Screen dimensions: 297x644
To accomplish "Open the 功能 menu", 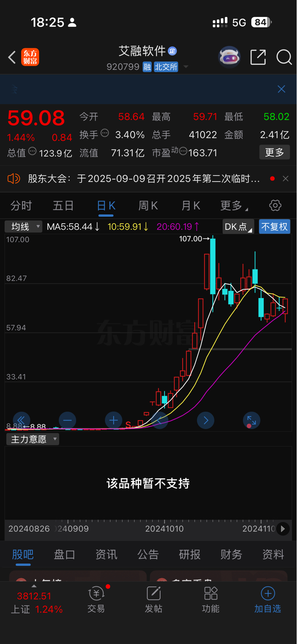I will pyautogui.click(x=210, y=600).
